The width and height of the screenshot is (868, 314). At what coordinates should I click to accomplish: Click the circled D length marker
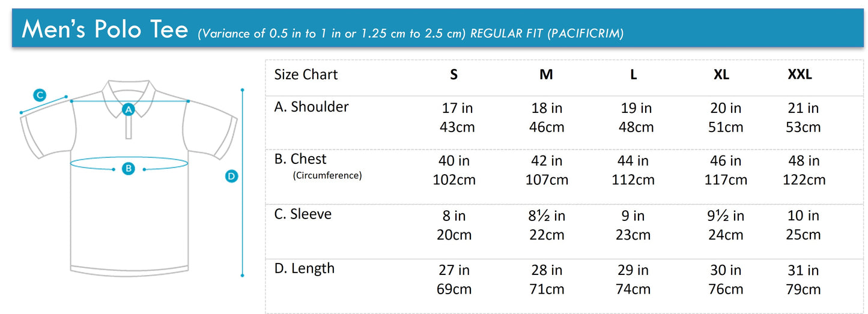(231, 176)
